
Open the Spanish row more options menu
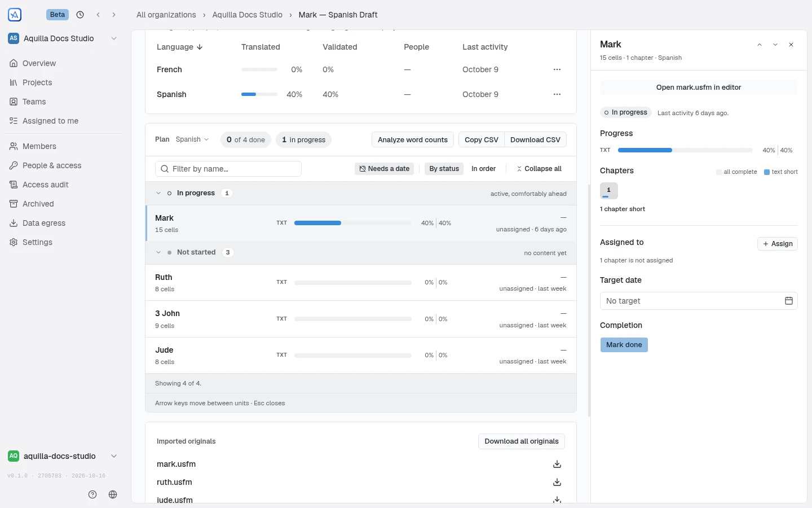pos(557,94)
